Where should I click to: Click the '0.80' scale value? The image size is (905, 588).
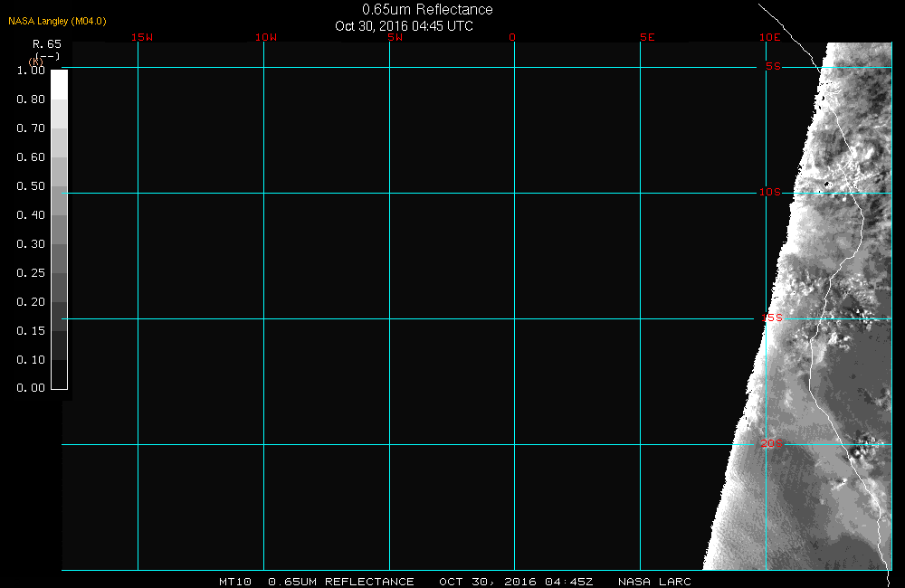[x=31, y=100]
